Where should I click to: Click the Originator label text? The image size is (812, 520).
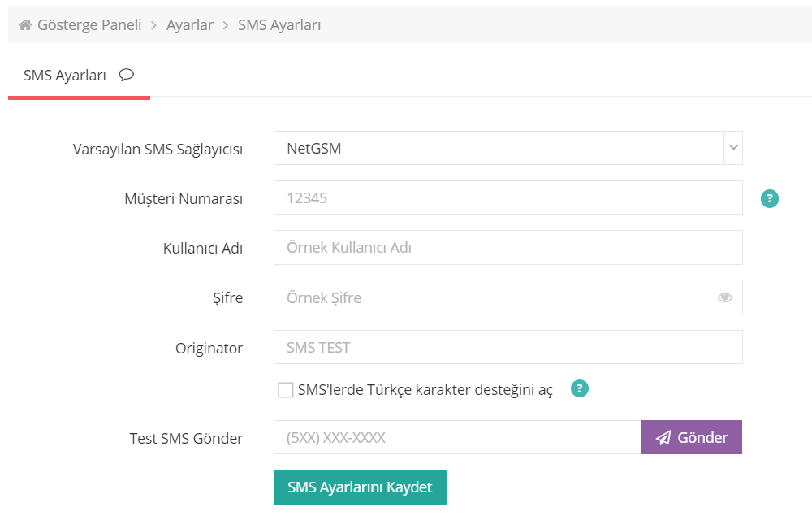click(209, 348)
